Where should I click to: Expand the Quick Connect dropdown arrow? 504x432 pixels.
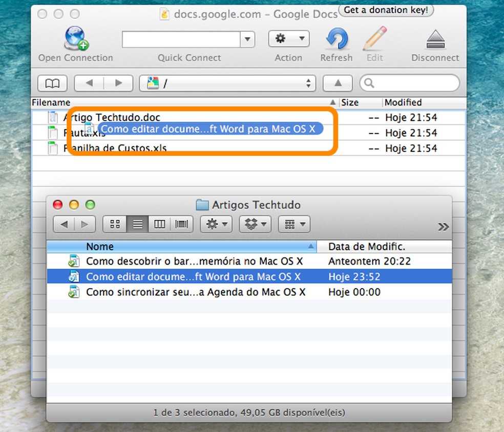pyautogui.click(x=247, y=39)
